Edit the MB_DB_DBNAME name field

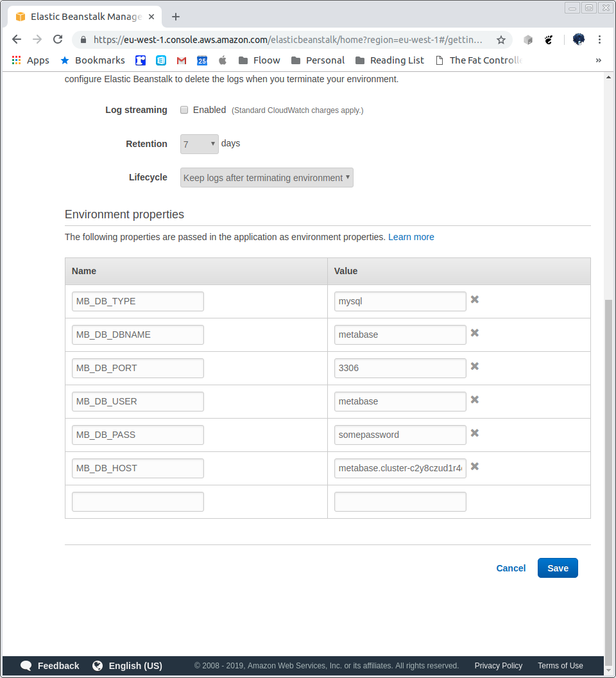pos(138,335)
